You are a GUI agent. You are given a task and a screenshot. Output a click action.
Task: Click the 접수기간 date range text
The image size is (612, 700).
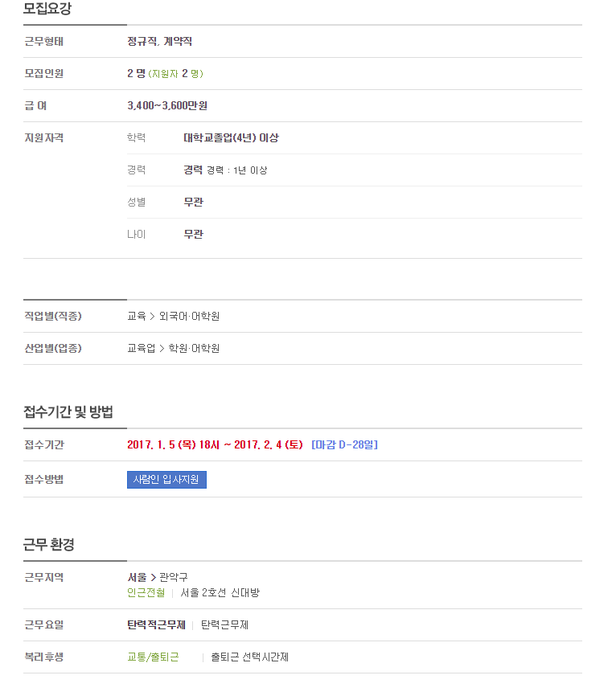point(215,444)
